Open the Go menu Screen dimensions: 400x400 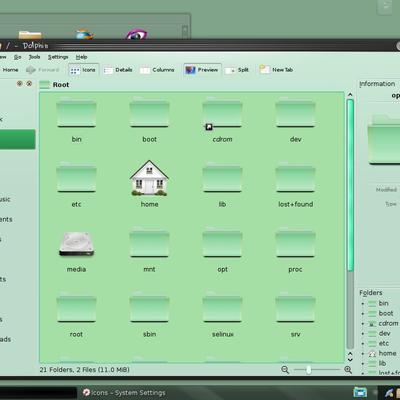click(x=17, y=57)
